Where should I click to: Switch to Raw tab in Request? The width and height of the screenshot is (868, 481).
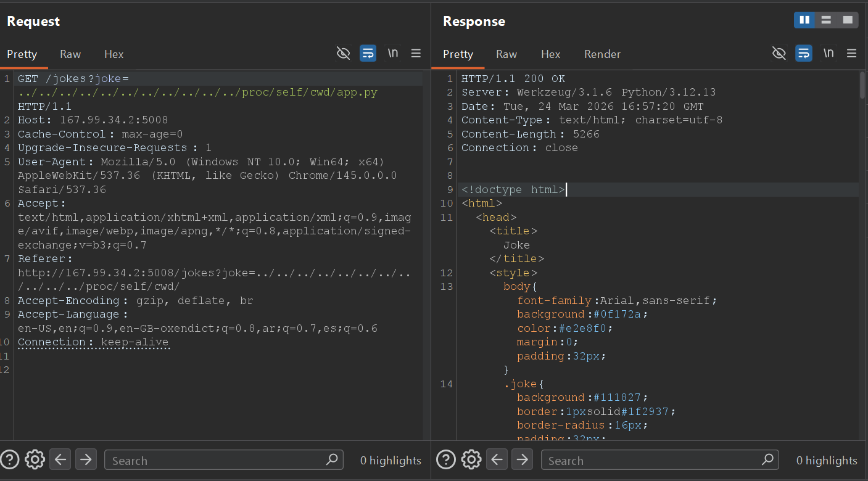click(70, 54)
